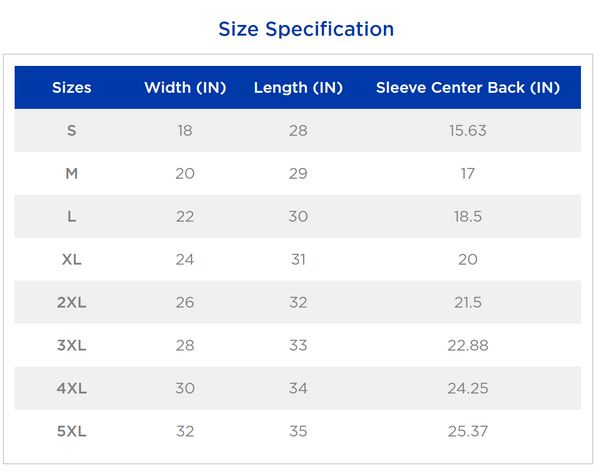Image resolution: width=600 pixels, height=476 pixels.
Task: Select the length value 31 for XL
Action: tap(298, 259)
